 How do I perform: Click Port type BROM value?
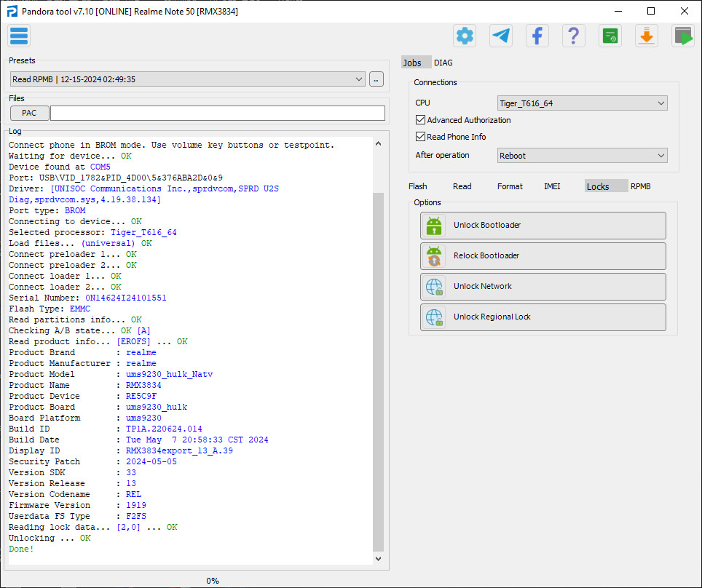click(x=75, y=210)
